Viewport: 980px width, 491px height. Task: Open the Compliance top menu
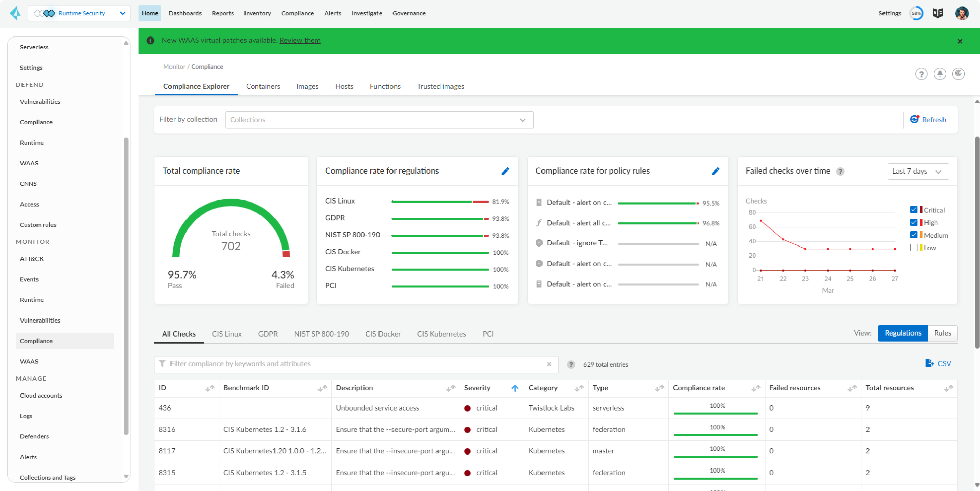[x=297, y=13]
